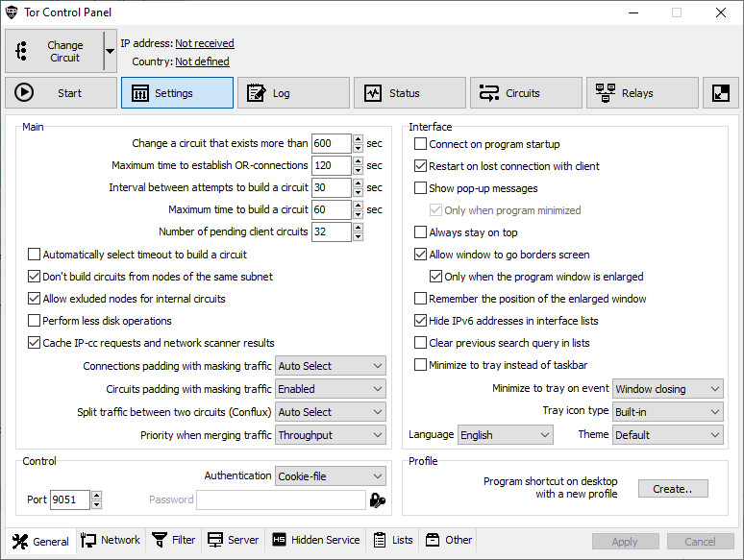This screenshot has width=744, height=560.
Task: Click the control Port 9051 field
Action: pyautogui.click(x=70, y=499)
